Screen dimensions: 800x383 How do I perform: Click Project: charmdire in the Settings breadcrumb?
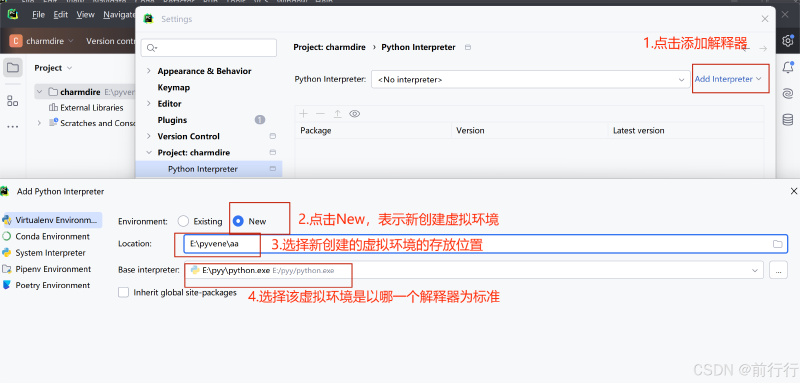330,47
